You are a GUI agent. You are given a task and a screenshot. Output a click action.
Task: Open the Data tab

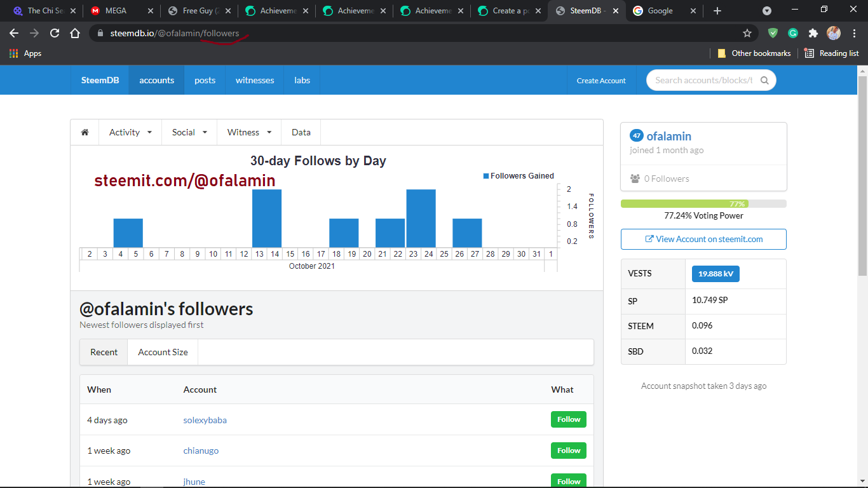[x=301, y=132]
